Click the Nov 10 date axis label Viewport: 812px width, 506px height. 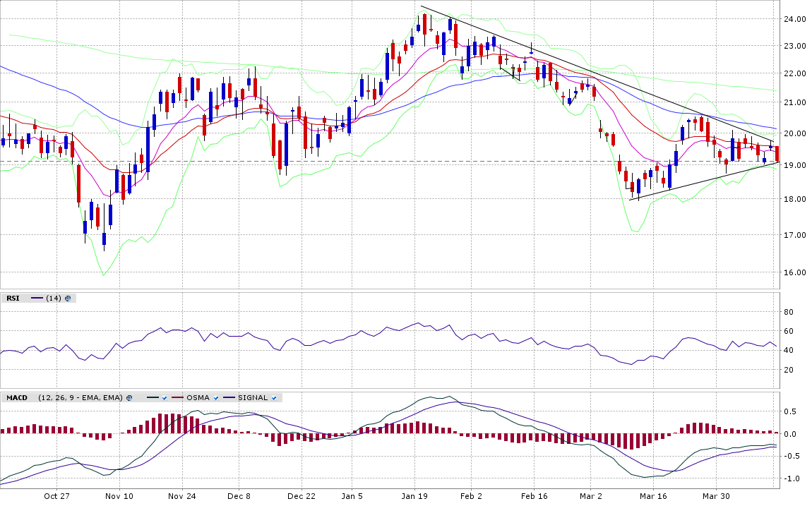click(x=119, y=496)
